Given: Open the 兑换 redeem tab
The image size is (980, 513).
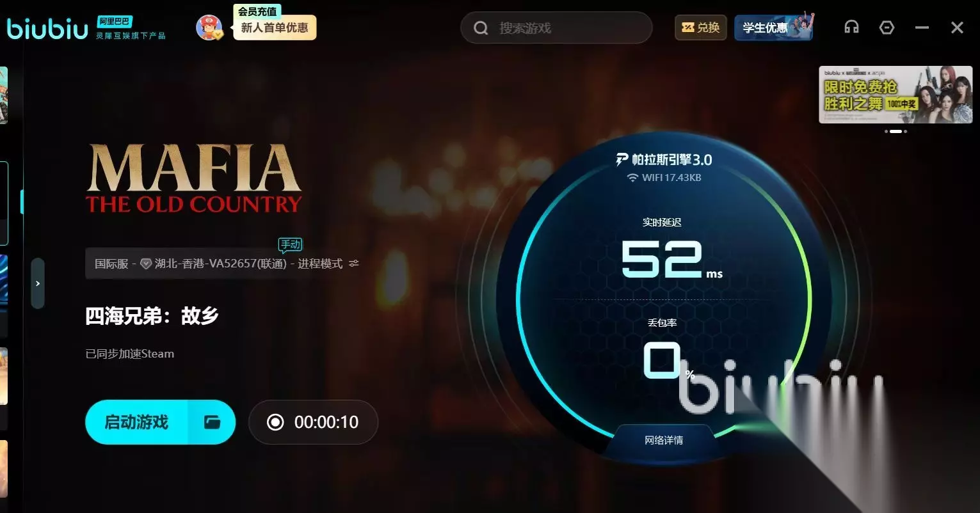Looking at the screenshot, I should pyautogui.click(x=701, y=28).
